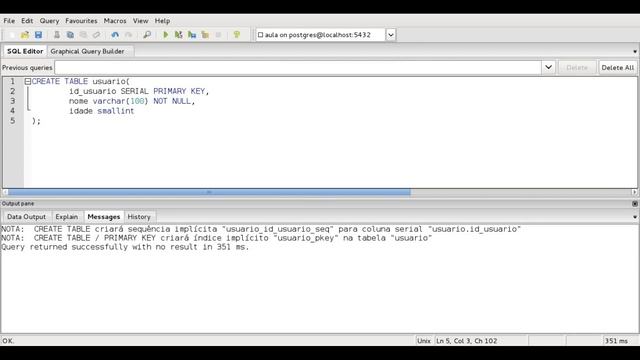
Task: Click the 'OK.' status bar text
Action: (8, 341)
